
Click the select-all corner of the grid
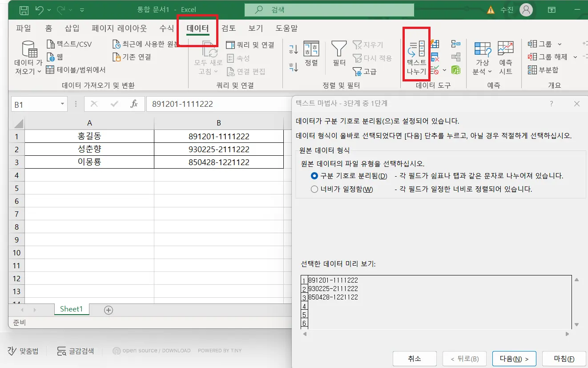pos(16,123)
